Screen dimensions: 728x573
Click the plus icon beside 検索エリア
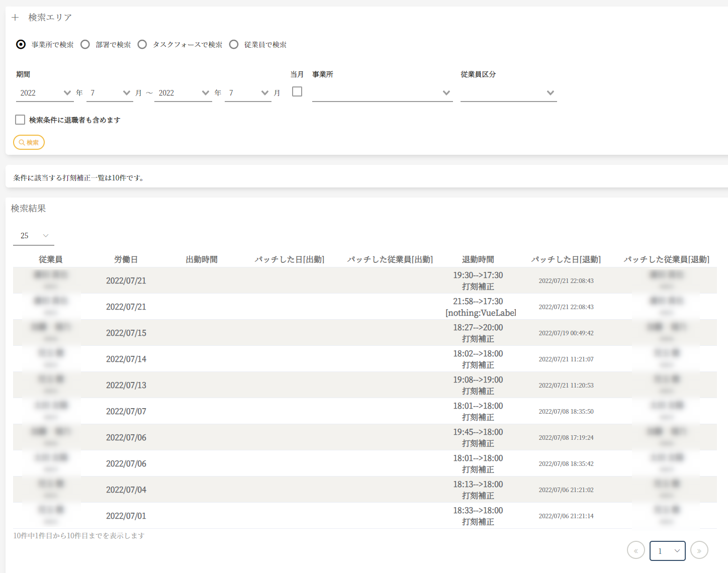click(x=15, y=18)
